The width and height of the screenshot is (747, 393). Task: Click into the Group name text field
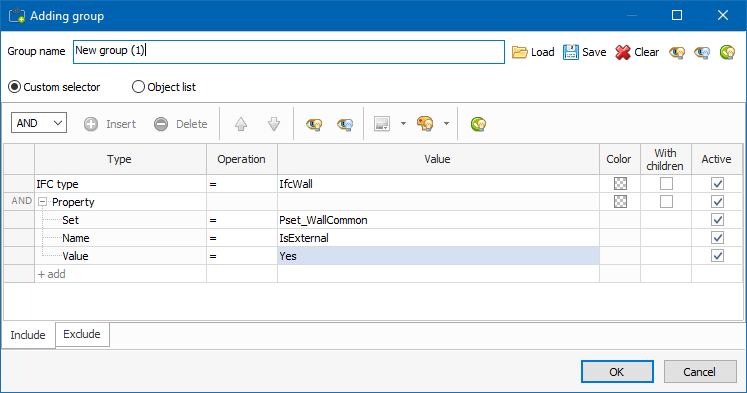[289, 52]
